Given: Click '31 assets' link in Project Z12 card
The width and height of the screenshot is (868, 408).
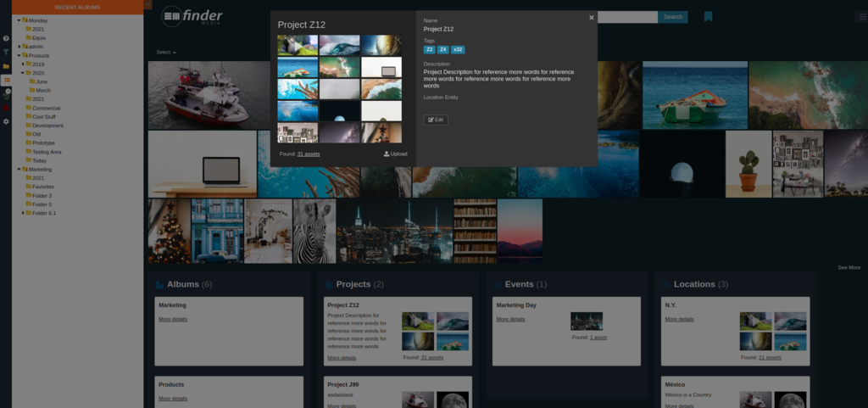Looking at the screenshot, I should click(x=432, y=357).
